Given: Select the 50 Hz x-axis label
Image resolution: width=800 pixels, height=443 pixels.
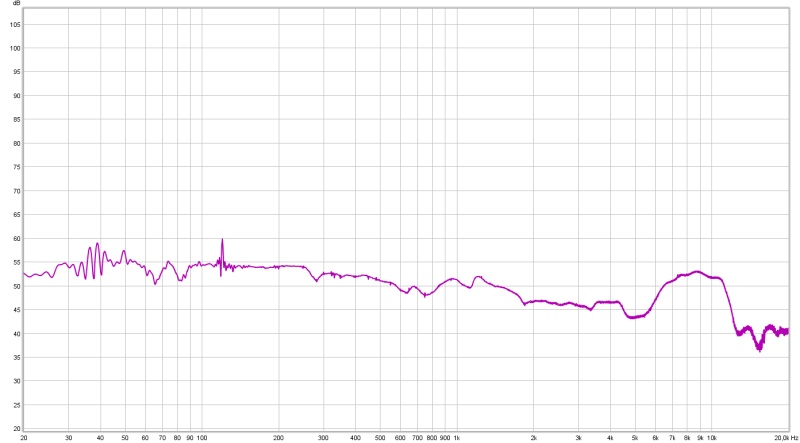Looking at the screenshot, I should 125,438.
